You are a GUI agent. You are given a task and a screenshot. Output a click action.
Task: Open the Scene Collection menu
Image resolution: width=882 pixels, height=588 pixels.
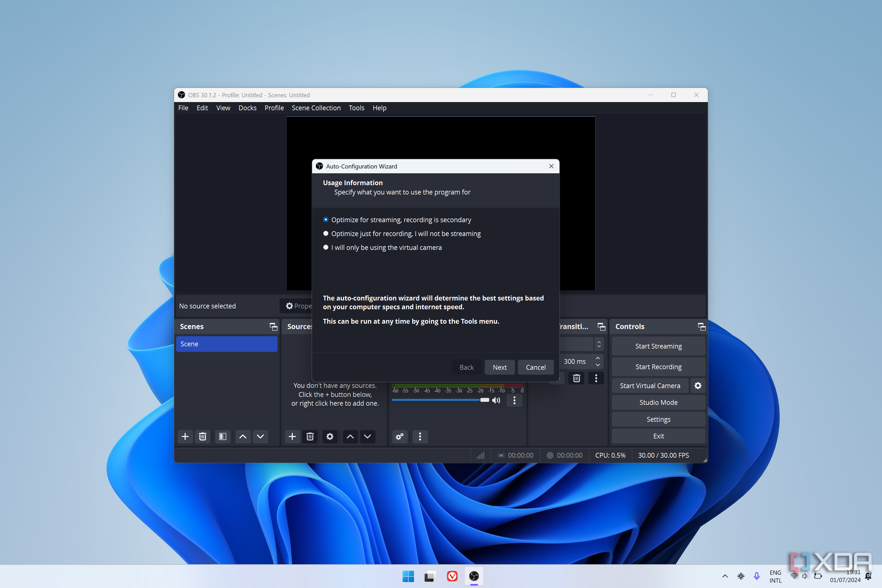pyautogui.click(x=316, y=108)
